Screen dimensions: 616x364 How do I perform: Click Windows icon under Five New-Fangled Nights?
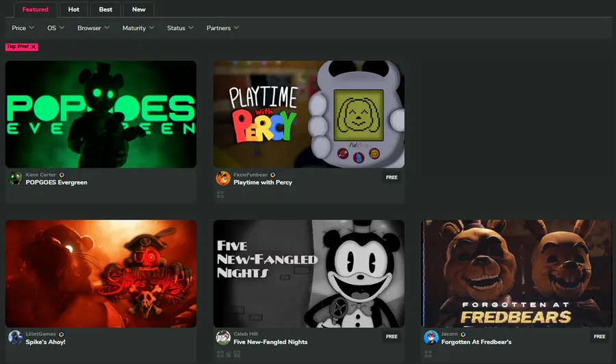pos(220,354)
